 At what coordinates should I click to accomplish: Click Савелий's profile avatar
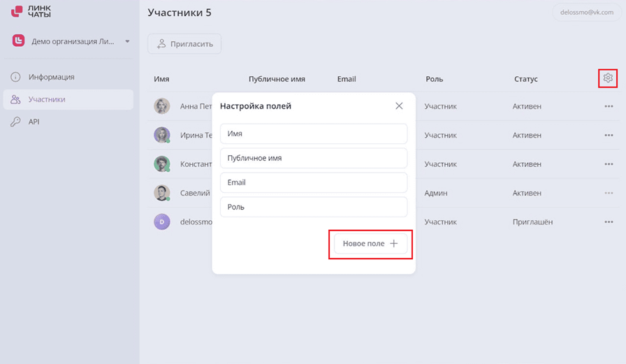(161, 193)
